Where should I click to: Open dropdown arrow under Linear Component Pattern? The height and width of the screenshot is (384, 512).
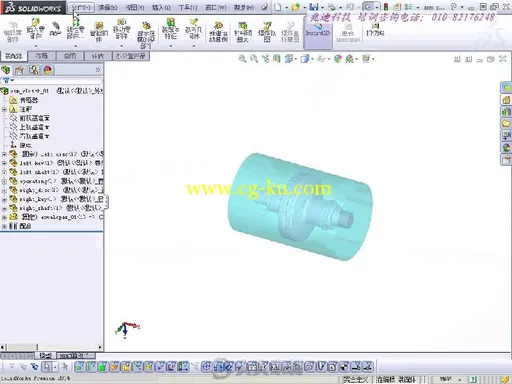[76, 46]
